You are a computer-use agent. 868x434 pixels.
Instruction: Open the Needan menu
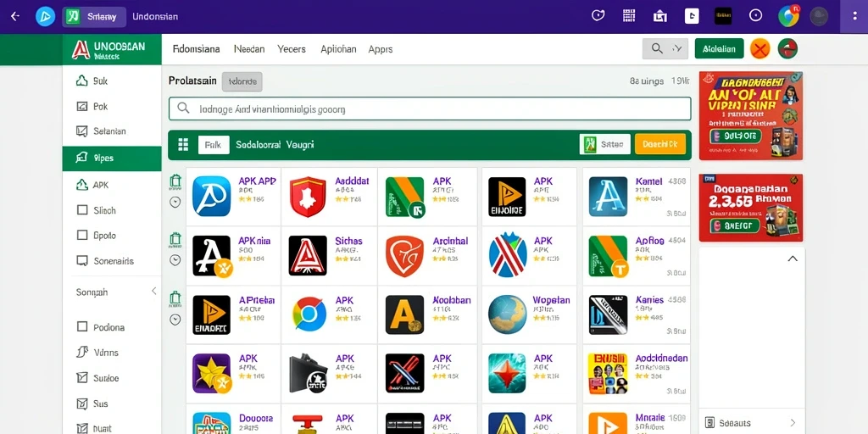(249, 48)
